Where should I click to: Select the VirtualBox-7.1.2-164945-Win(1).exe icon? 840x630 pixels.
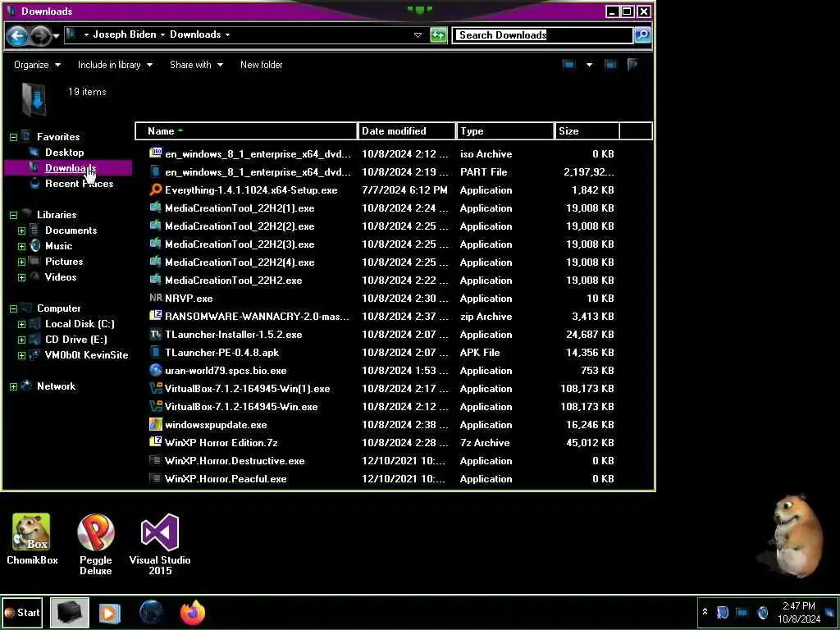pyautogui.click(x=155, y=388)
